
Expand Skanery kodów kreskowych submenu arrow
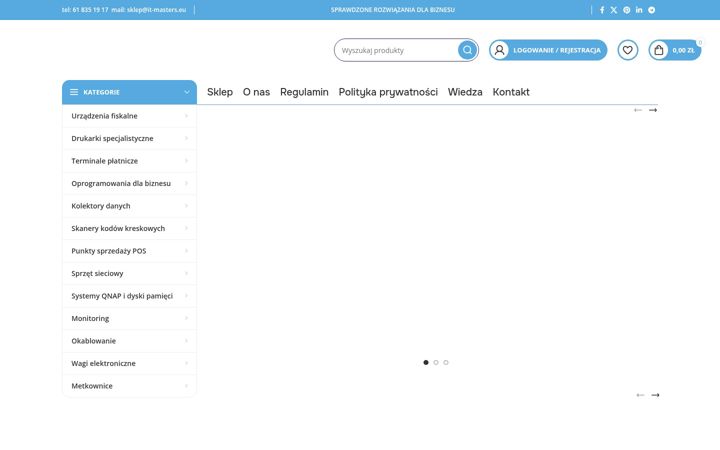(186, 228)
